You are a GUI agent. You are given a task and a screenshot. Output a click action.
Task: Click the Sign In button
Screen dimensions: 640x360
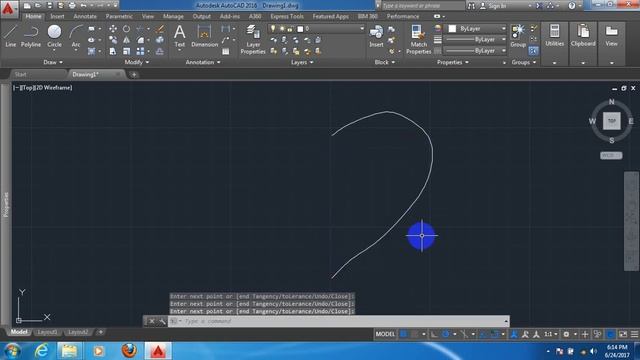tap(493, 6)
